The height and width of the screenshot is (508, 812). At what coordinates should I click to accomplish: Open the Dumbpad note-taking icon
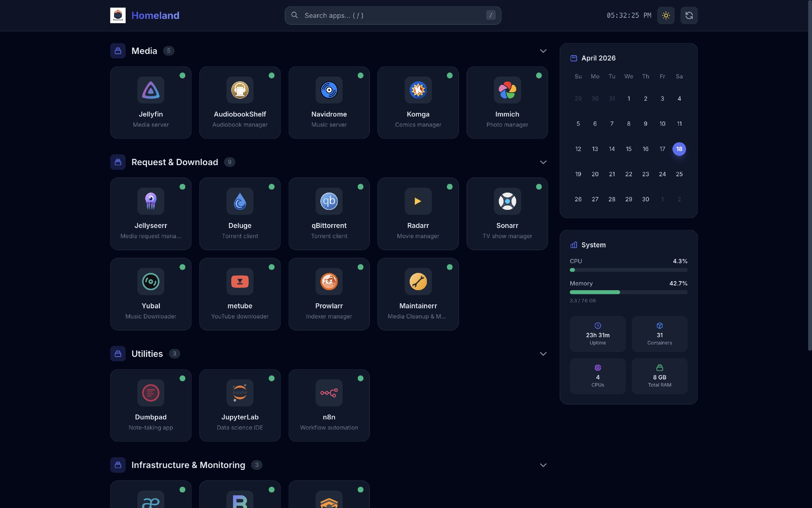coord(151,393)
